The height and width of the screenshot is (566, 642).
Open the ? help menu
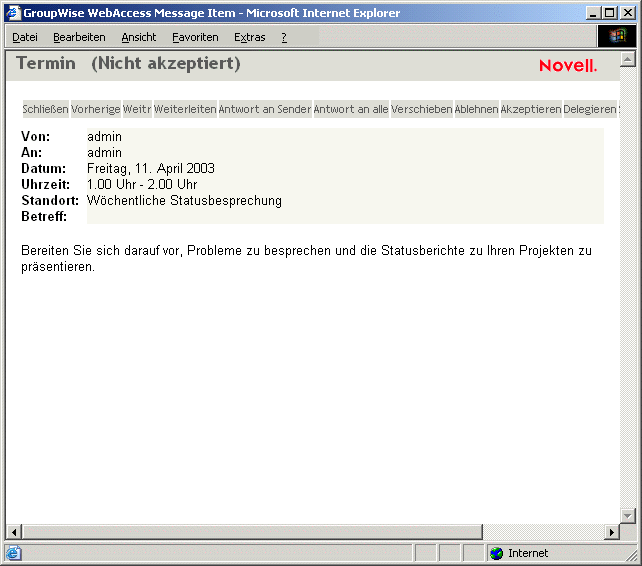pyautogui.click(x=284, y=37)
